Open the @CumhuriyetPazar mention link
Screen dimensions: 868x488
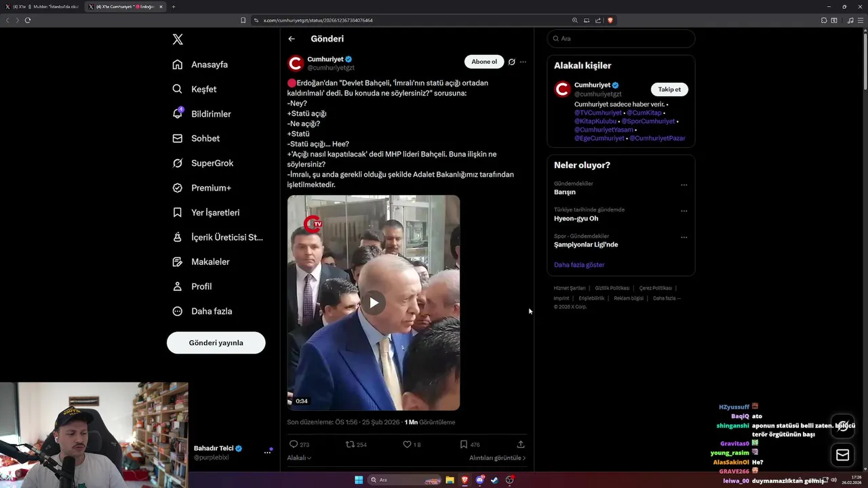657,138
